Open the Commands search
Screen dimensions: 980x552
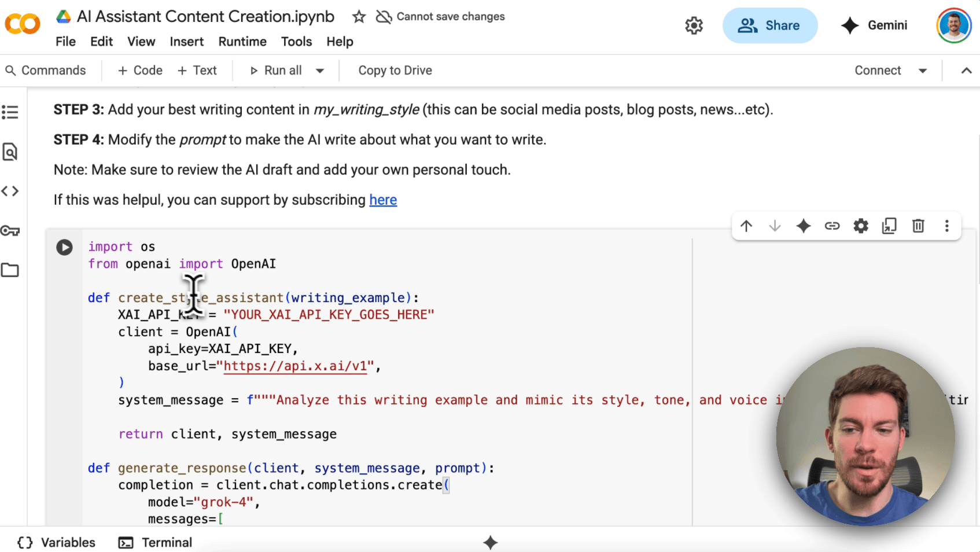coord(46,71)
